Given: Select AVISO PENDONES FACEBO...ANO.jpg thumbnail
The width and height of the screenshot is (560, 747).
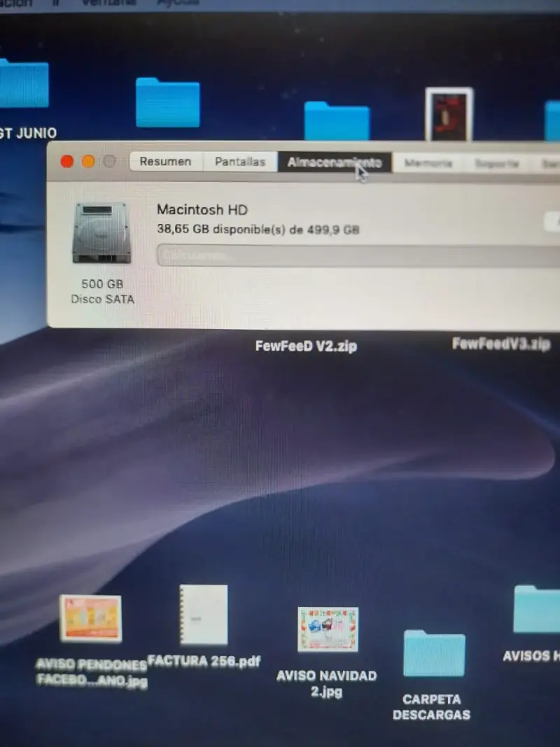Looking at the screenshot, I should coord(90,619).
